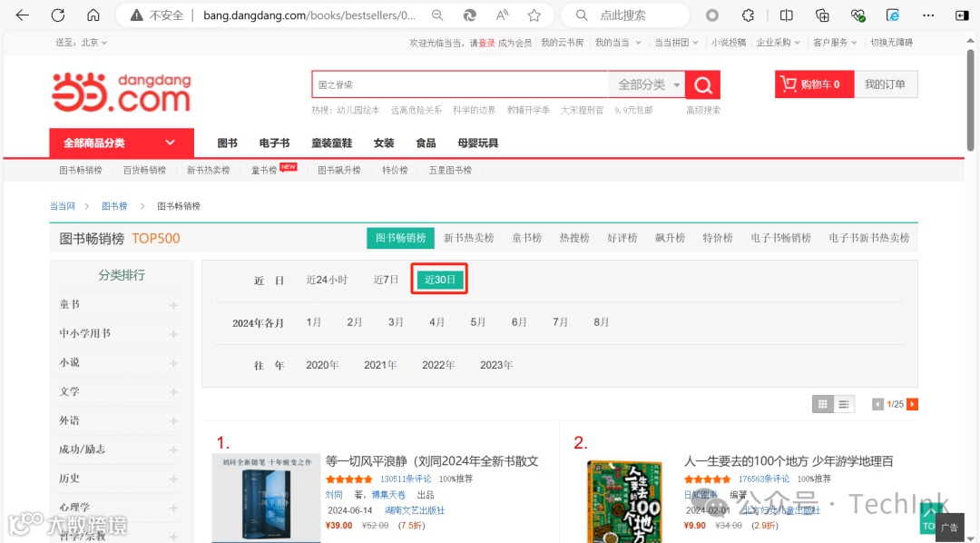The width and height of the screenshot is (980, 543).
Task: Expand 成功/励志 category plus sign
Action: coord(173,449)
